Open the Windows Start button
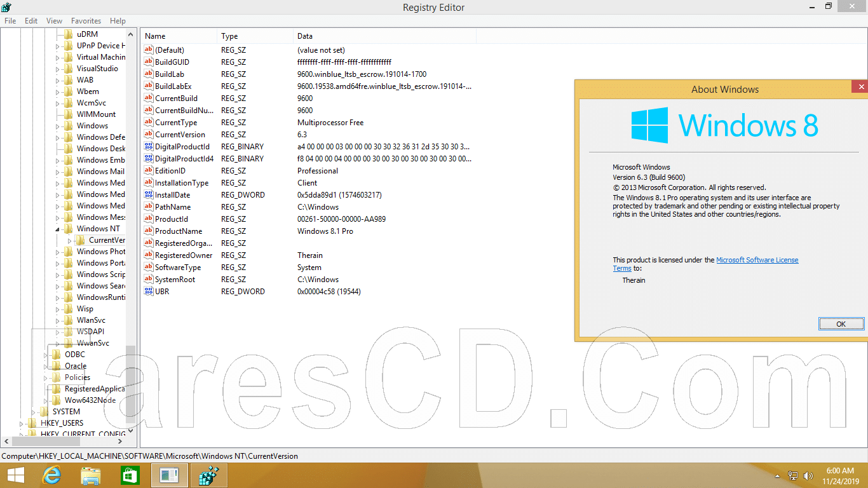The height and width of the screenshot is (488, 868). tap(15, 475)
